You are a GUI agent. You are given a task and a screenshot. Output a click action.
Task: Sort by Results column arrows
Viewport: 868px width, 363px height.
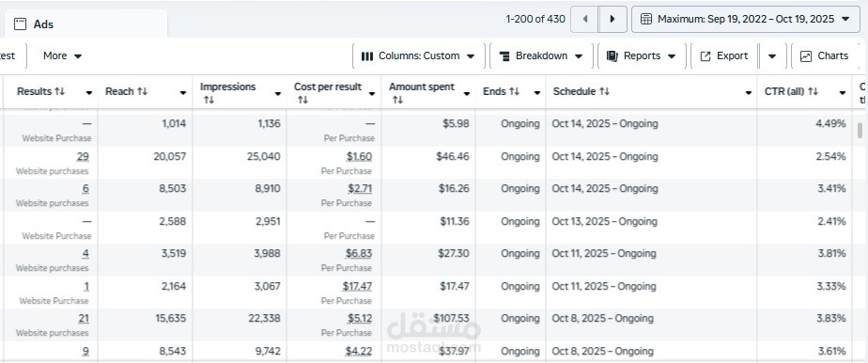(60, 91)
